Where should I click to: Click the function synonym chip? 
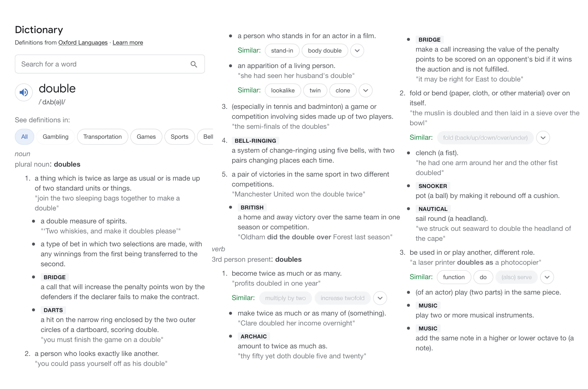454,277
